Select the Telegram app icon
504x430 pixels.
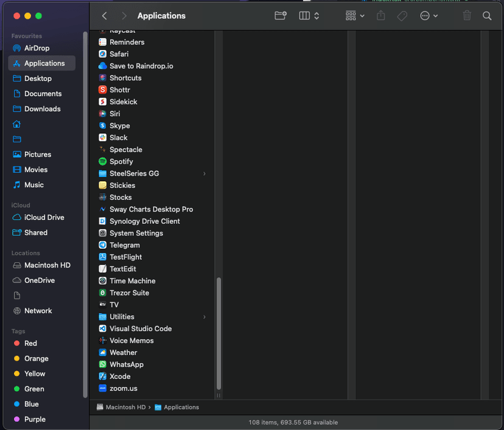102,245
